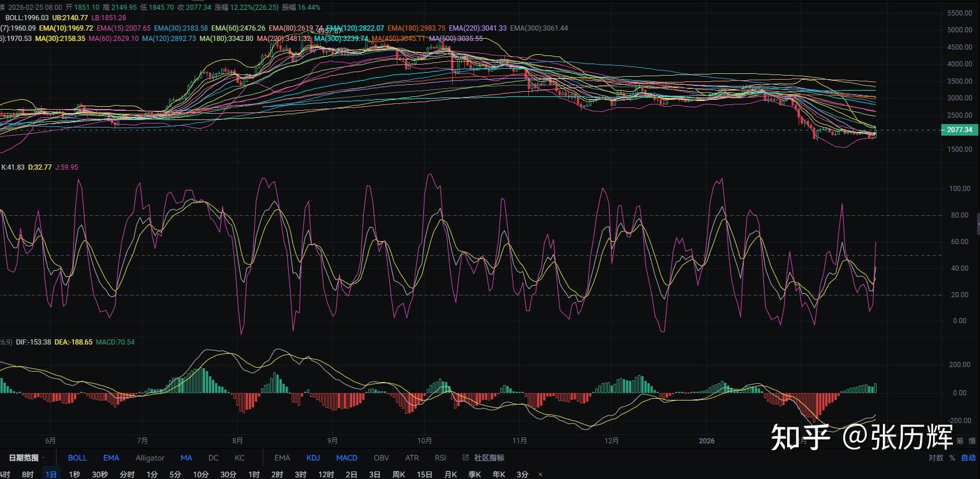Switch to the 1时 hourly timeframe
980x479 pixels.
tap(254, 474)
